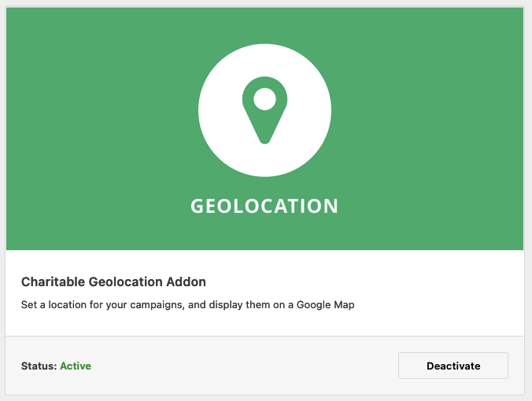The image size is (532, 401).
Task: Select the Charitable Geolocation Addon title
Action: click(x=113, y=281)
